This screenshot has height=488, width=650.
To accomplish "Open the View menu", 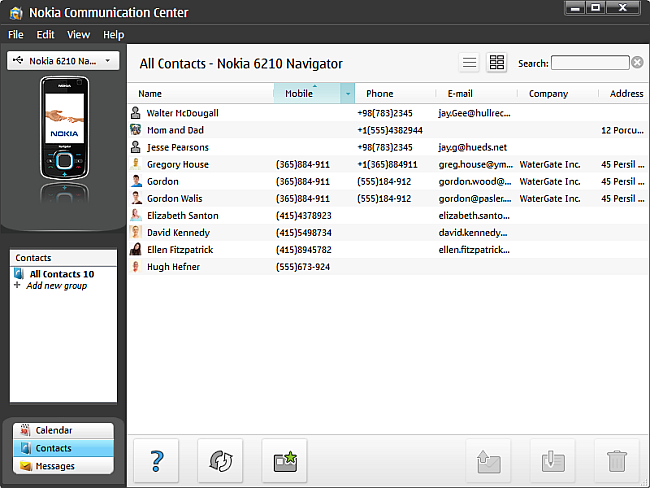I will click(x=78, y=35).
